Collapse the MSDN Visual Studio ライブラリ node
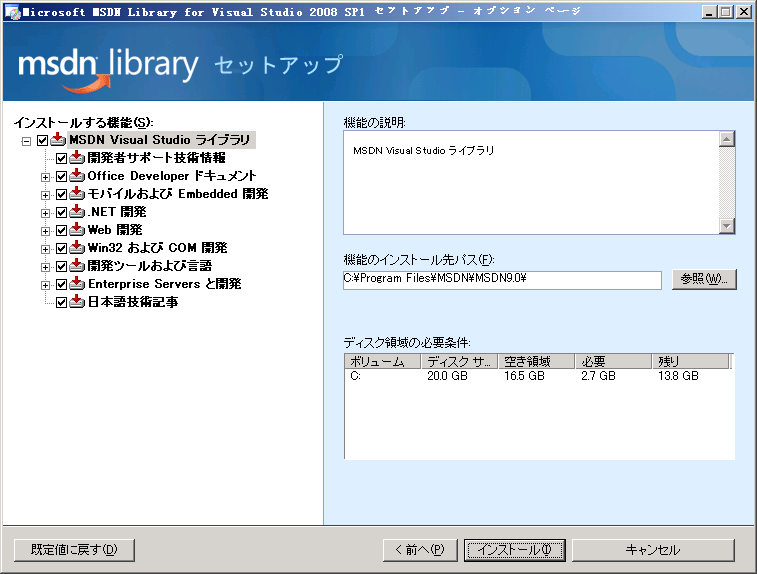This screenshot has height=574, width=757. pyautogui.click(x=27, y=141)
